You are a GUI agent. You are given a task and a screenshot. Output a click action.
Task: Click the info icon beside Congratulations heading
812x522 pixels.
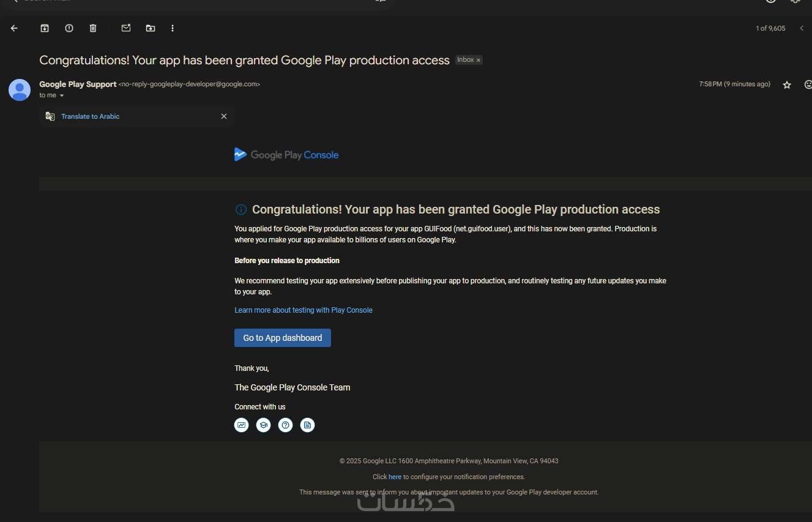click(241, 210)
